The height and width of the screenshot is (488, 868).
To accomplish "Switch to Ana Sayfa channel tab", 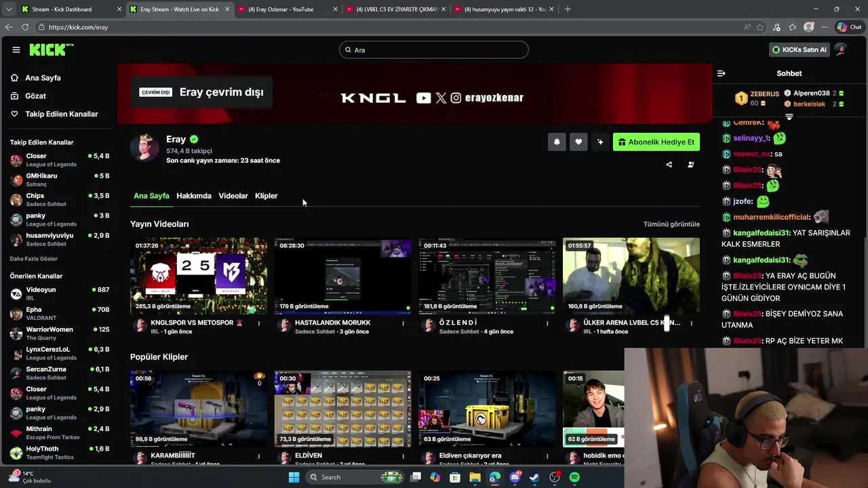I will 151,196.
